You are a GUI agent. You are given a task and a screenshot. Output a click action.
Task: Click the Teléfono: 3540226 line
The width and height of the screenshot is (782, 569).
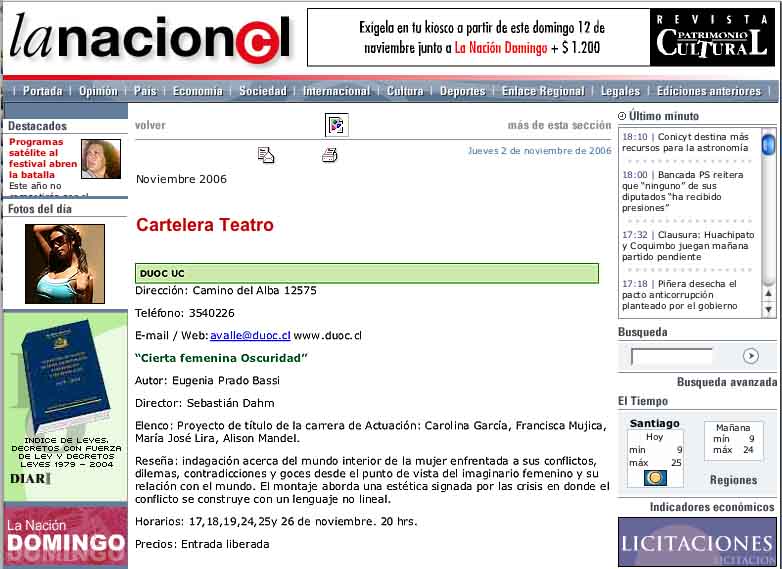tap(185, 313)
